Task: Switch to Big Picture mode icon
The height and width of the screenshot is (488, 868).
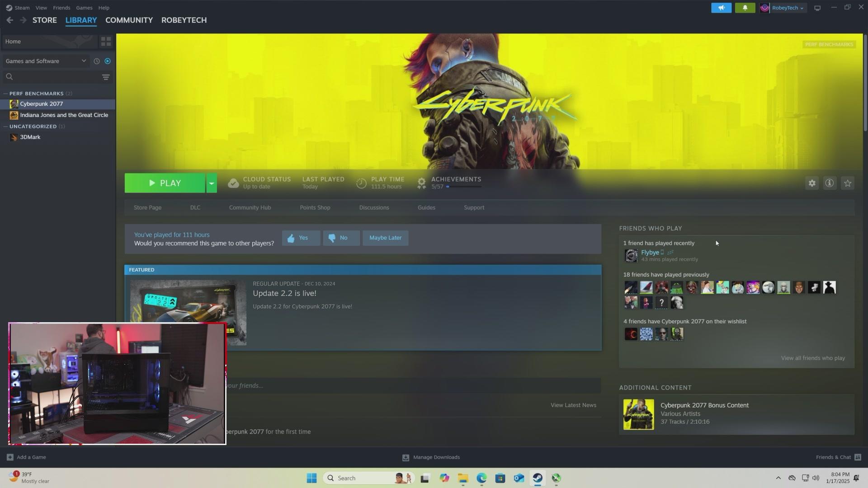Action: click(x=817, y=8)
